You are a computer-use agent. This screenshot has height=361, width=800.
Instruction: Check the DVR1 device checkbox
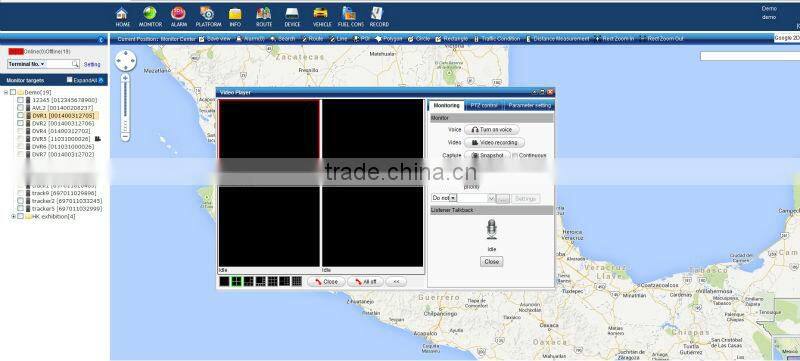pos(20,116)
